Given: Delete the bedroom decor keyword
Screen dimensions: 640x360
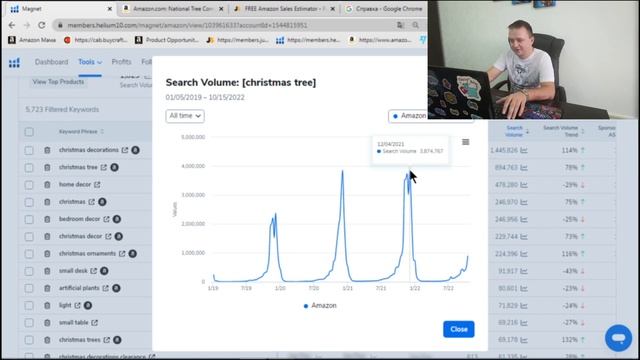Looking at the screenshot, I should (x=47, y=219).
